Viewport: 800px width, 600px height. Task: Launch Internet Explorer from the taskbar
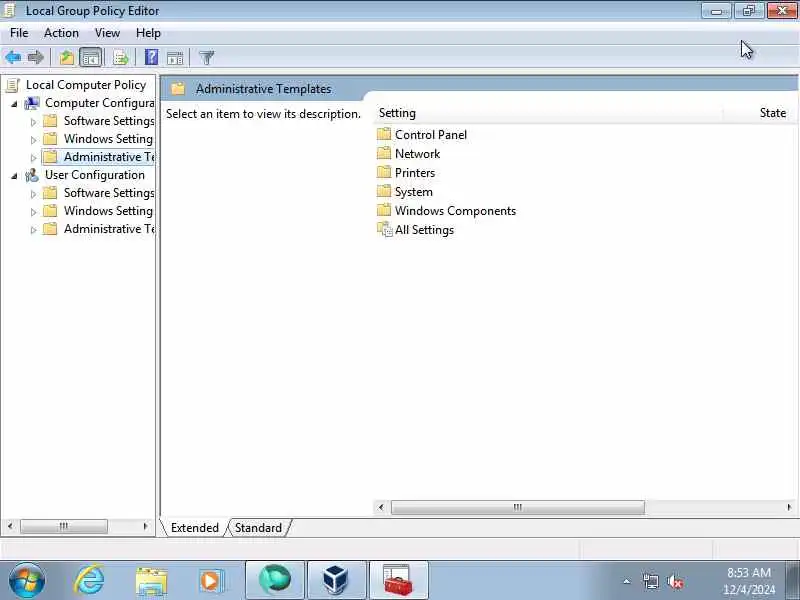89,581
